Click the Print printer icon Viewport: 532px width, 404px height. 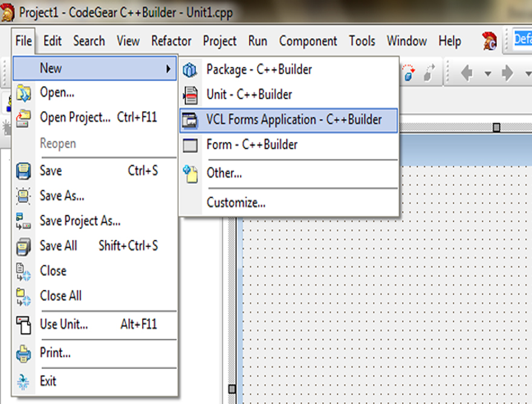(24, 354)
